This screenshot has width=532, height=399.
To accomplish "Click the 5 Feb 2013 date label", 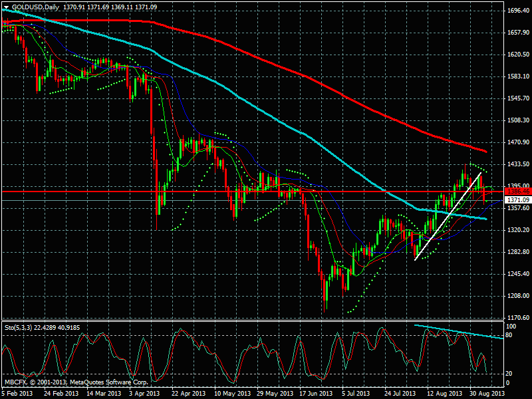I will (18, 393).
